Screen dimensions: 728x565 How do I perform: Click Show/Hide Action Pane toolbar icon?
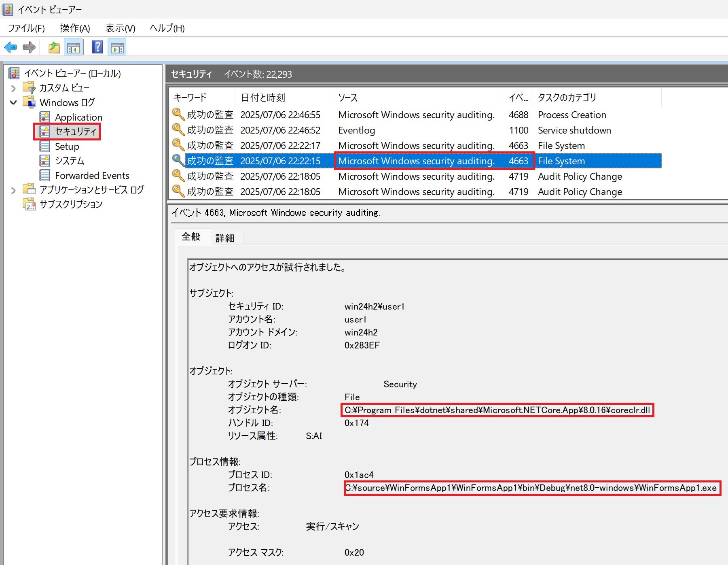coord(117,47)
